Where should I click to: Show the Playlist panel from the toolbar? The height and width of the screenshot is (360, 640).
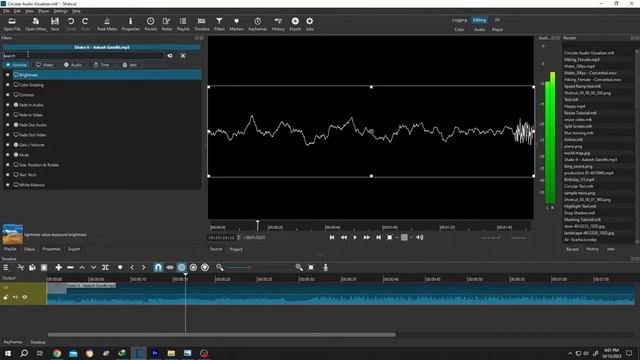point(183,24)
